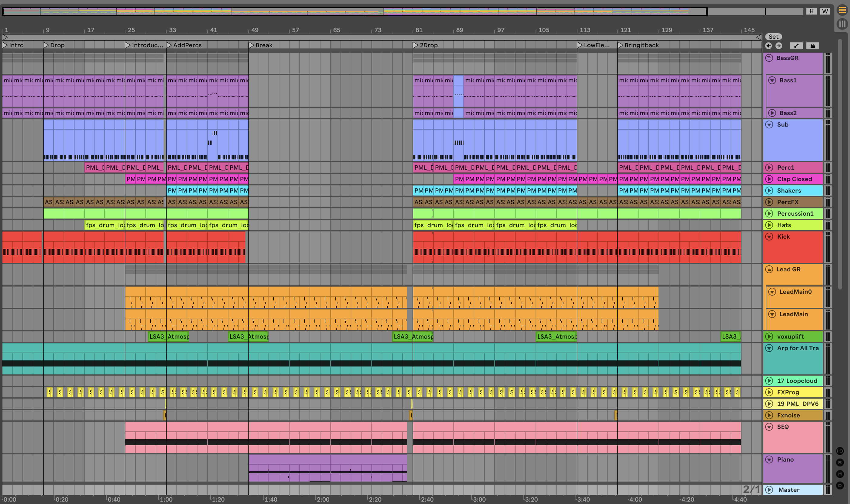Click the W optimize width button
This screenshot has height=504, width=850.
(825, 11)
